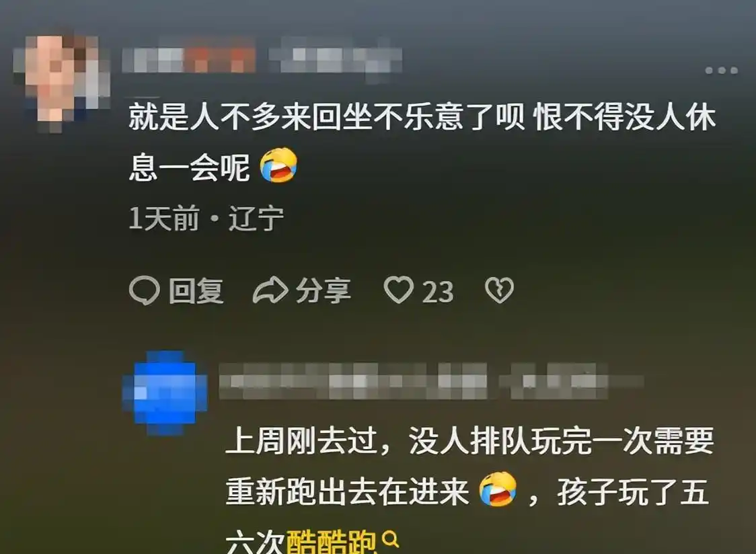Screen dimensions: 756x554
Task: Click the share arrow icon
Action: point(270,290)
